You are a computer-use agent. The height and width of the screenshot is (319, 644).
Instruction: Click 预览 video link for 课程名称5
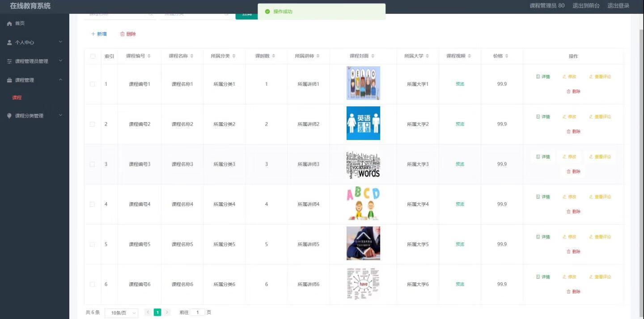coord(460,244)
